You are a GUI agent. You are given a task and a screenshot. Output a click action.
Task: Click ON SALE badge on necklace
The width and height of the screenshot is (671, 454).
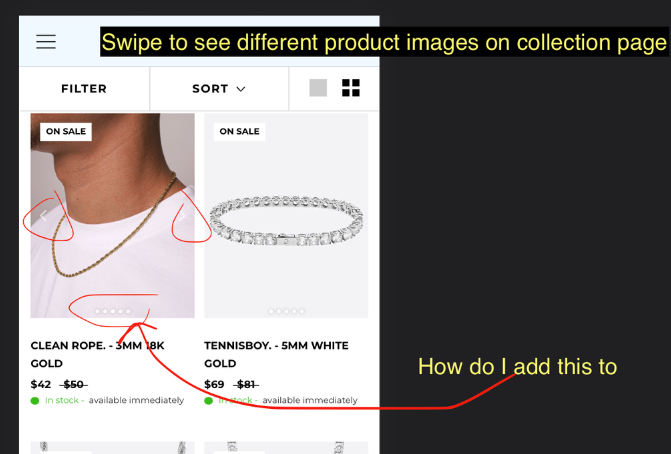(x=66, y=131)
